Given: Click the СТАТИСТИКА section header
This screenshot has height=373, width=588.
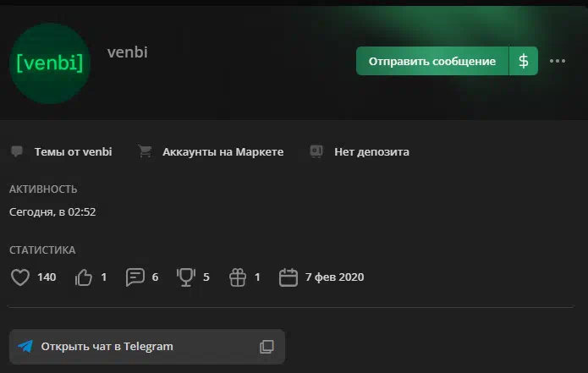Looking at the screenshot, I should 42,250.
